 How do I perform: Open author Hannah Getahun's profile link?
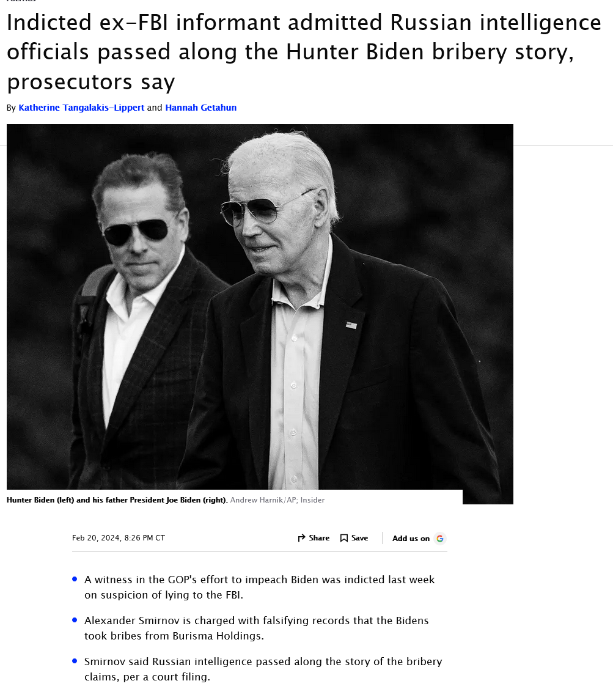coord(200,108)
